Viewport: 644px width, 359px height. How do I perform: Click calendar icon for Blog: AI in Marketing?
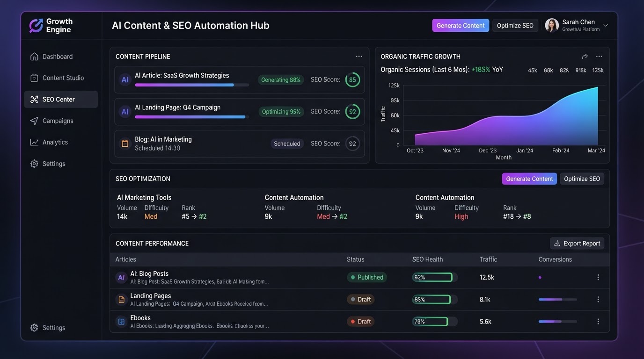tap(125, 144)
